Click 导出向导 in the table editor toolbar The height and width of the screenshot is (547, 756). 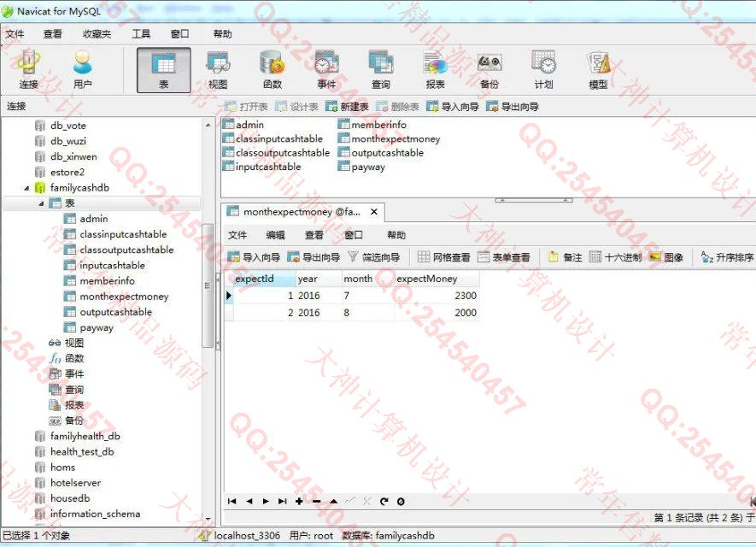tap(314, 257)
